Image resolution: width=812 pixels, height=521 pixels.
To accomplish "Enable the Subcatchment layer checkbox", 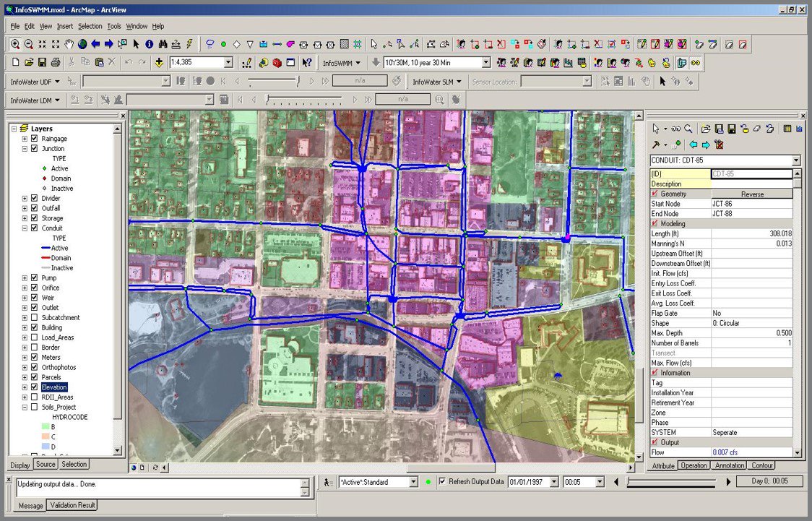I will [34, 317].
